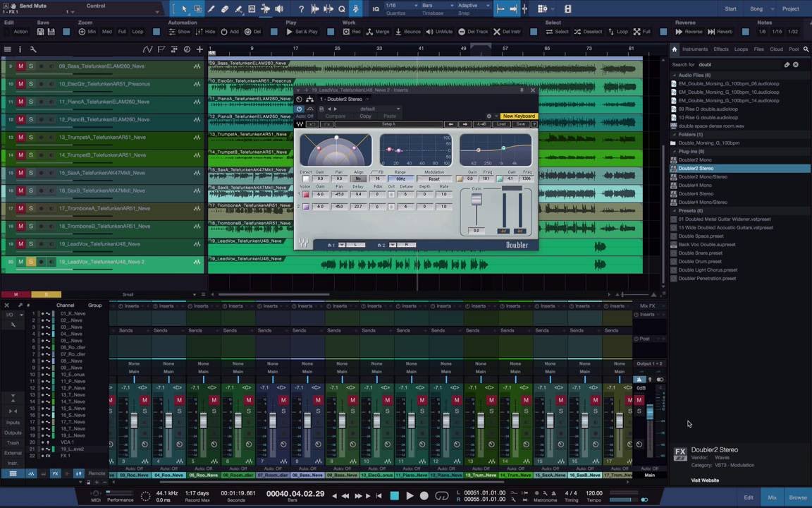
Task: Mute track 15_SaxA_TelefunkenAK47MkII_Neve
Action: (20, 173)
